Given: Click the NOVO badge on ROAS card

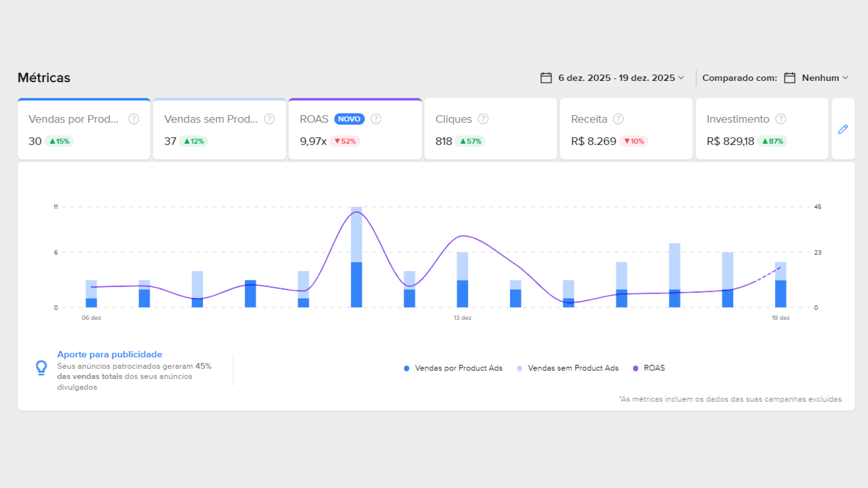Looking at the screenshot, I should tap(349, 119).
